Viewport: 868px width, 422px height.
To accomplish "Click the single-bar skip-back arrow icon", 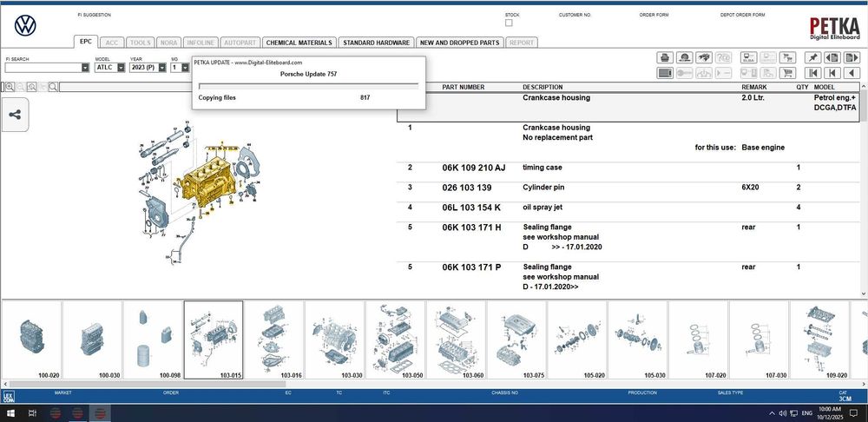I will pos(832,73).
